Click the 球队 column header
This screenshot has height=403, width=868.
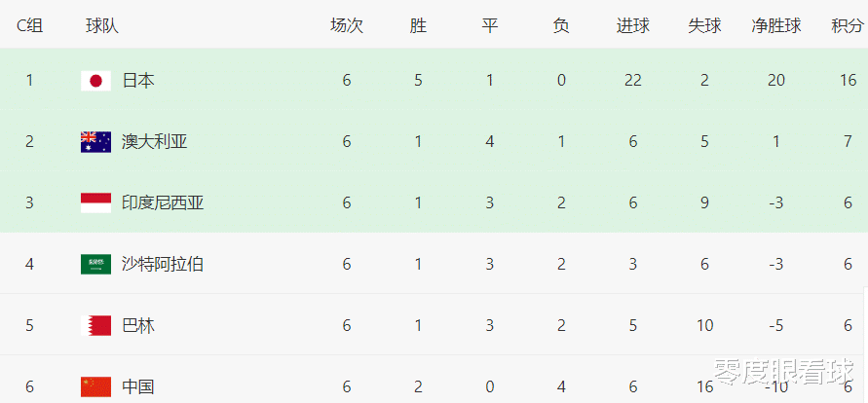(102, 25)
